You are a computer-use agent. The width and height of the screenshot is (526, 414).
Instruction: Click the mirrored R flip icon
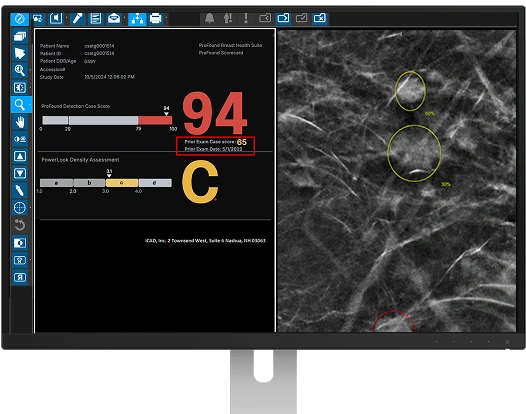(x=20, y=277)
